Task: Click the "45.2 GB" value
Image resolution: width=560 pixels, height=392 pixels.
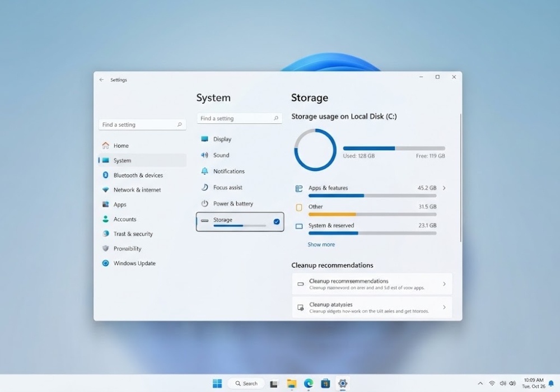Action: click(427, 188)
